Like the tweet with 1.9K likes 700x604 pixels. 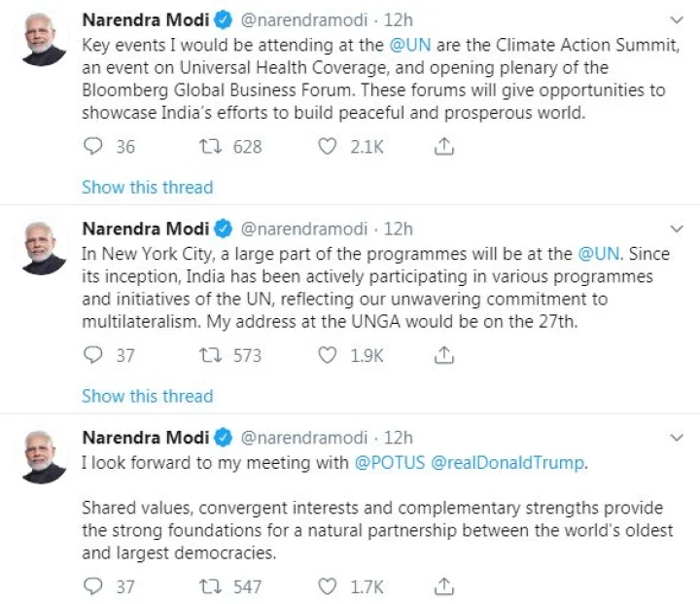coord(329,356)
